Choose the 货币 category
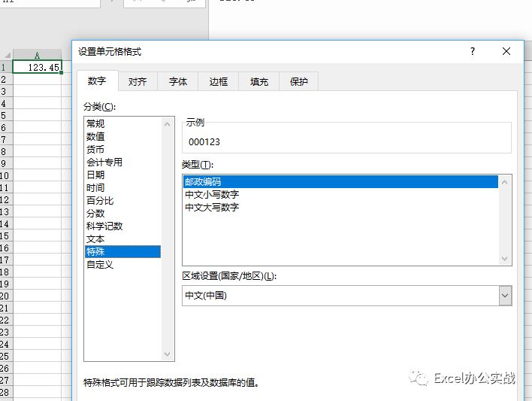Screen dimensions: 532x401 click(122, 149)
